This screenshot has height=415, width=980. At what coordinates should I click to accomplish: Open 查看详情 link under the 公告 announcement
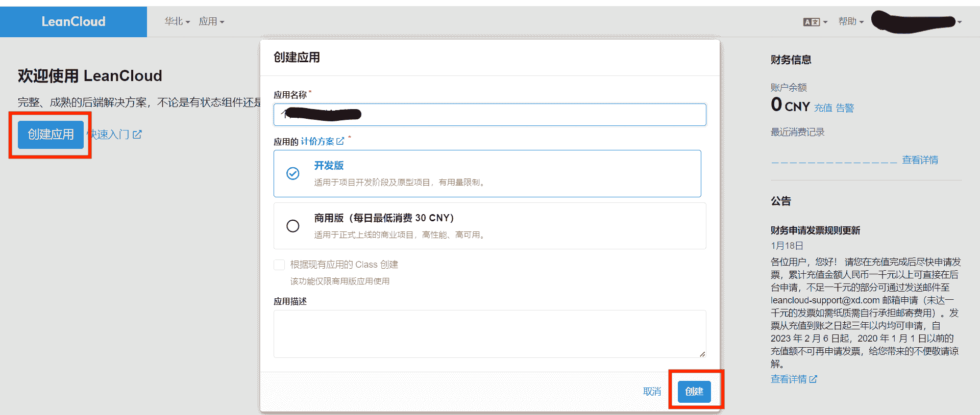794,379
